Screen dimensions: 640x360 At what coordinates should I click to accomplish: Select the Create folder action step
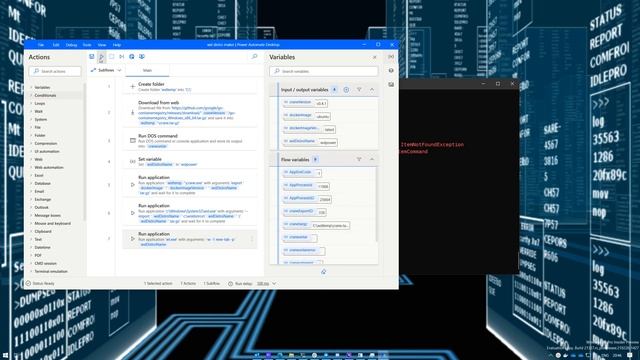[190, 87]
